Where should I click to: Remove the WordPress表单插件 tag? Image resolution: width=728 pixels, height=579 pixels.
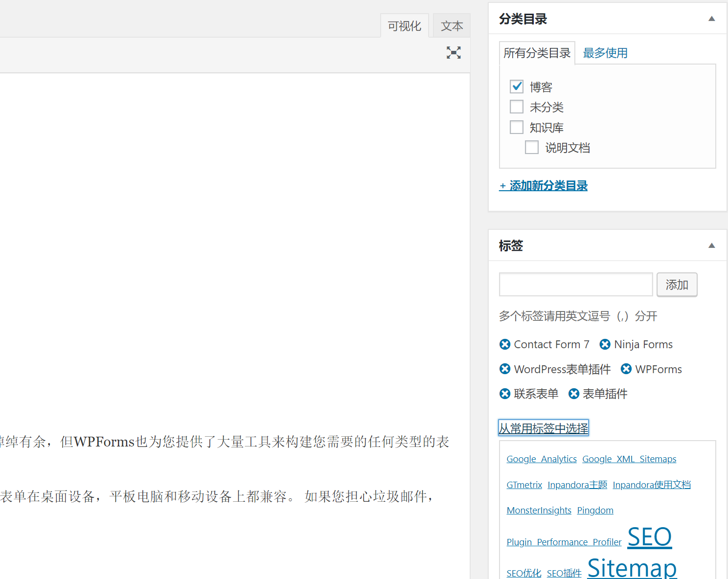(505, 369)
